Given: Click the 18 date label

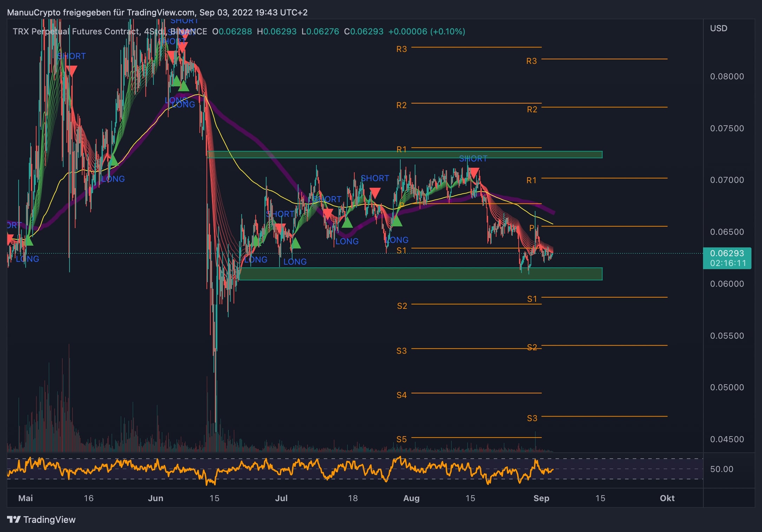Looking at the screenshot, I should 353,498.
